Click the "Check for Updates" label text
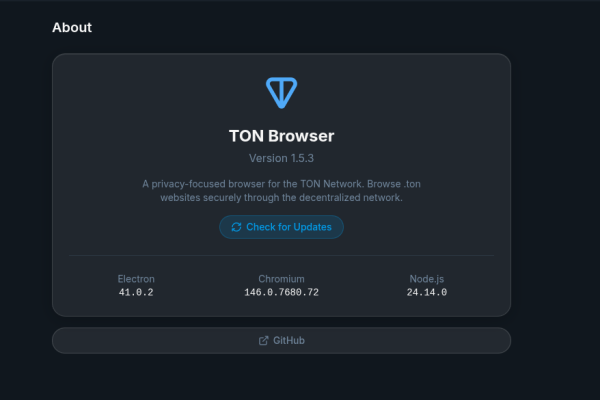 click(x=288, y=227)
